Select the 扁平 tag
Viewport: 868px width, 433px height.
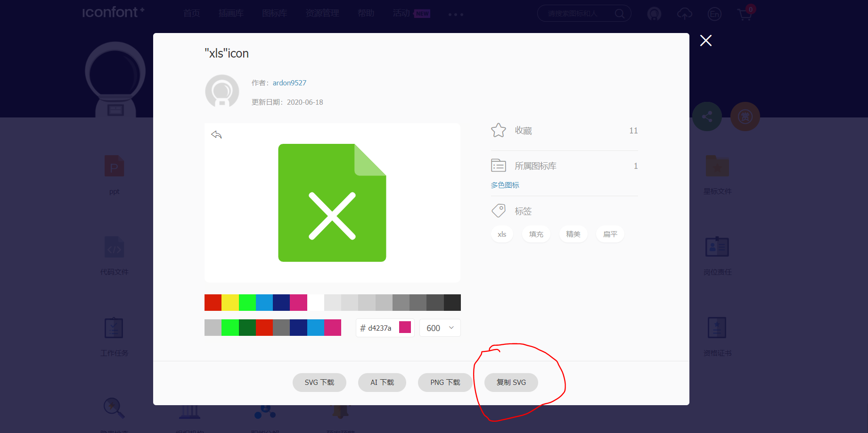[x=610, y=234]
